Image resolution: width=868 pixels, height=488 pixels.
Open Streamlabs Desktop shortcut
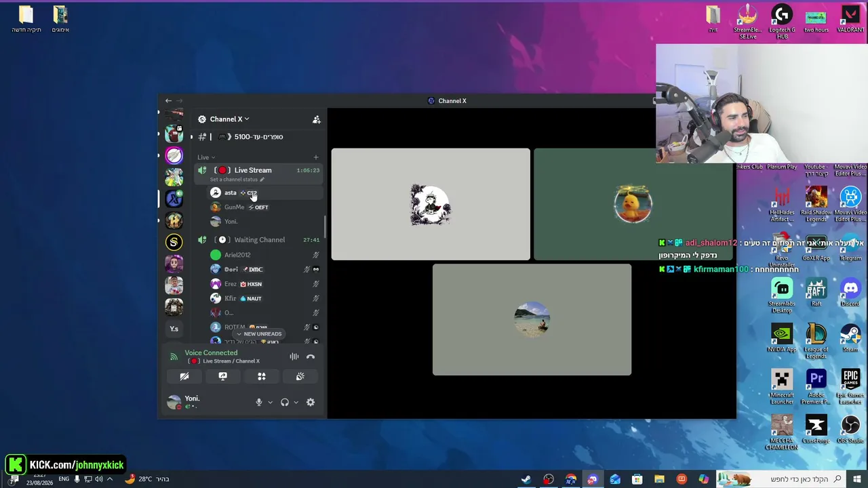[x=782, y=296]
